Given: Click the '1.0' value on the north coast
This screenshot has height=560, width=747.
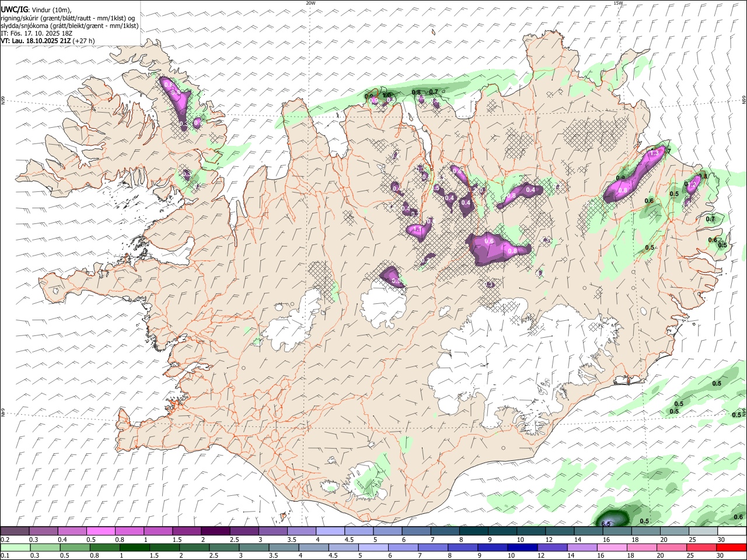Looking at the screenshot, I should (x=386, y=94).
